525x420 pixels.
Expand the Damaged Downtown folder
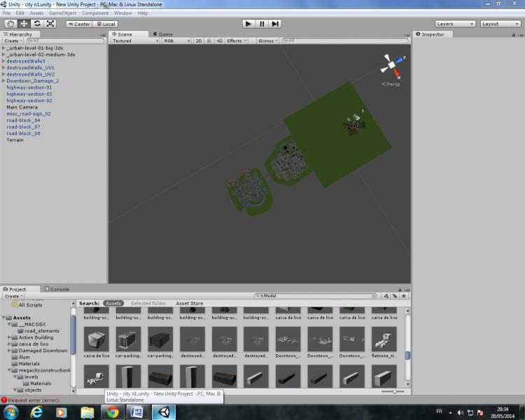click(x=9, y=350)
